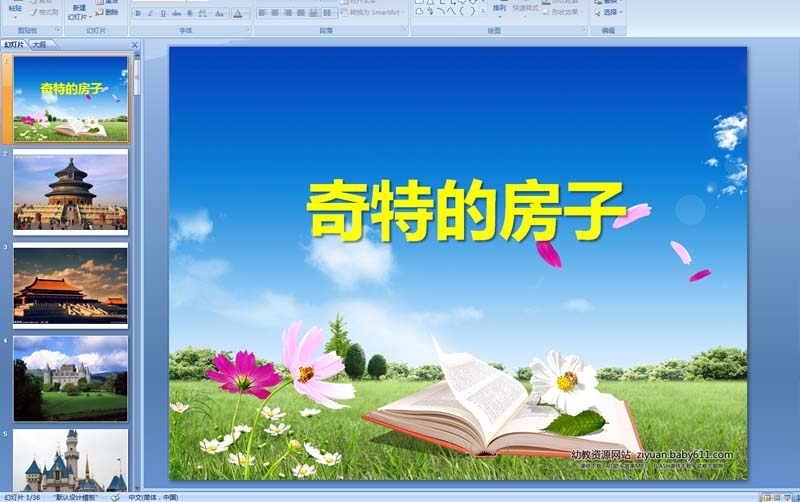Viewport: 800px width, 502px height.
Task: Open 剪贴板 dialog launcher
Action: coord(58,30)
